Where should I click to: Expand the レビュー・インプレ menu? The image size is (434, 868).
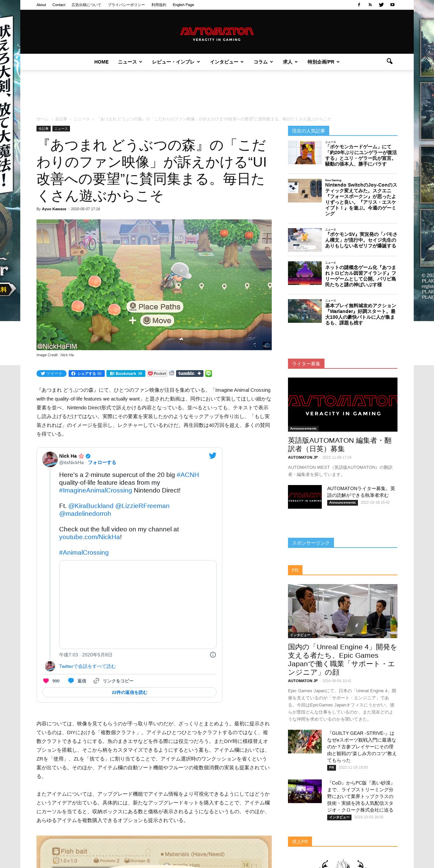(176, 62)
